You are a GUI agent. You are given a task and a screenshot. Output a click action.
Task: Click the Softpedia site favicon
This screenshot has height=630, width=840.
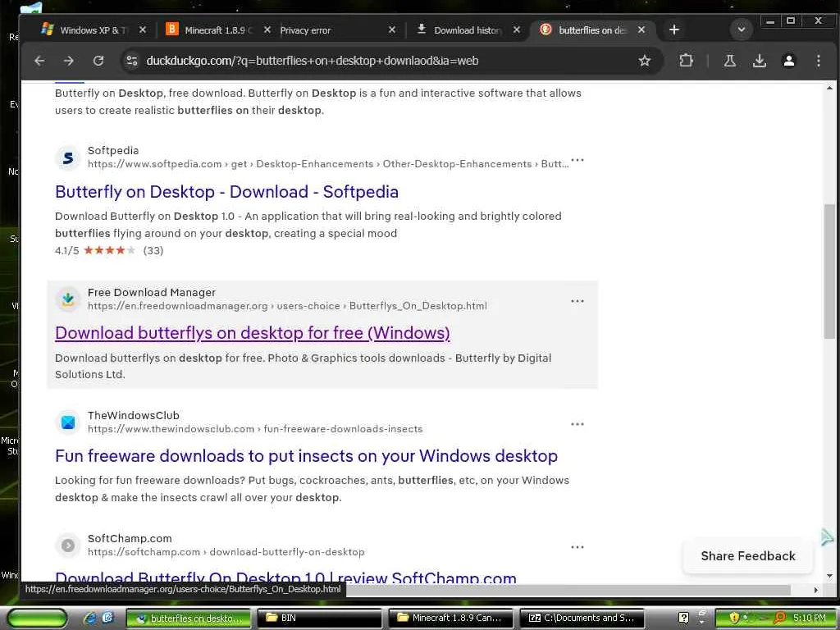click(x=68, y=158)
